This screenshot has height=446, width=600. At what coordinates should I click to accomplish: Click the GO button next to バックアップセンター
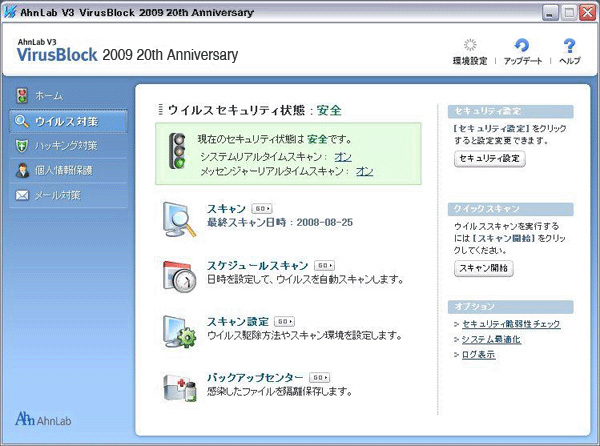click(320, 378)
